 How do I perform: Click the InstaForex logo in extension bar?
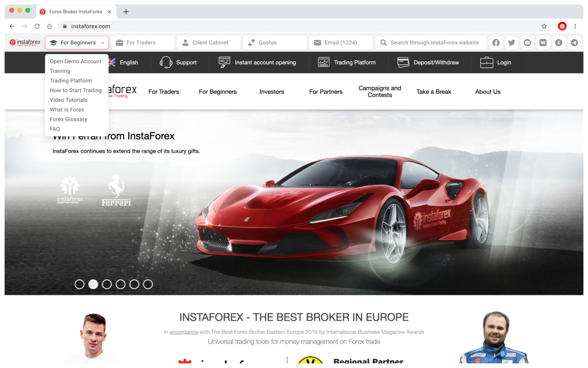25,42
